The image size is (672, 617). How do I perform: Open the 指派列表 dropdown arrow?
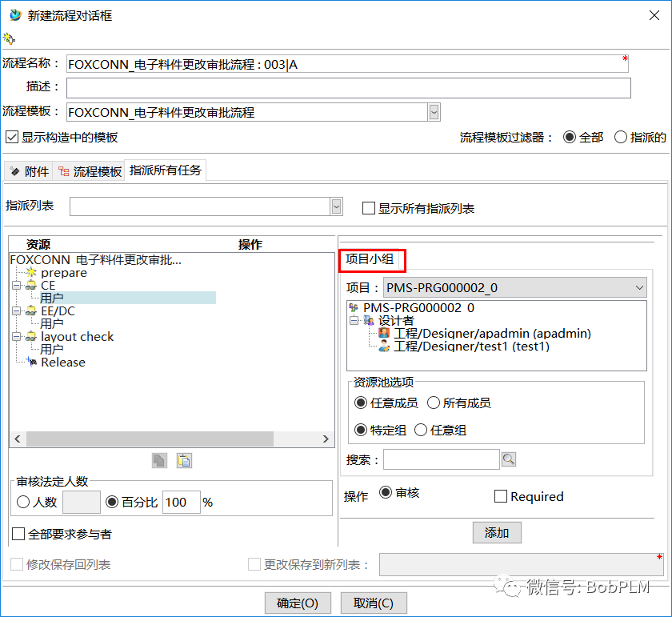tap(337, 206)
